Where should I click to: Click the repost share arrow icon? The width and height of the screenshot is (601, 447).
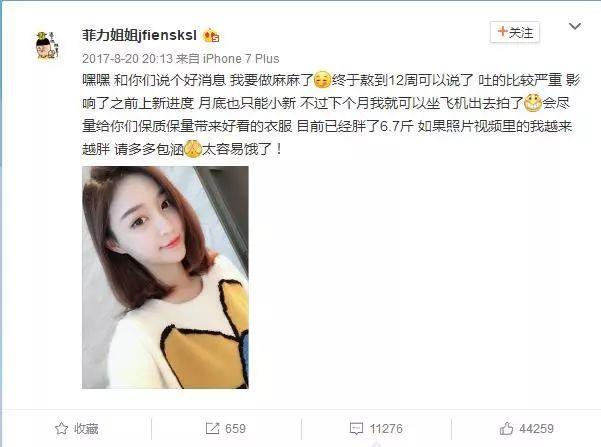(212, 428)
